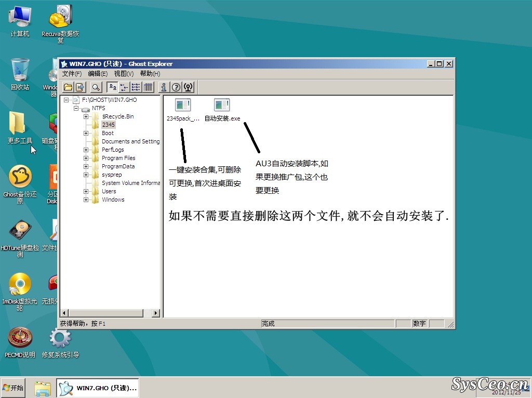Click the 完成 status bar text

(x=268, y=324)
